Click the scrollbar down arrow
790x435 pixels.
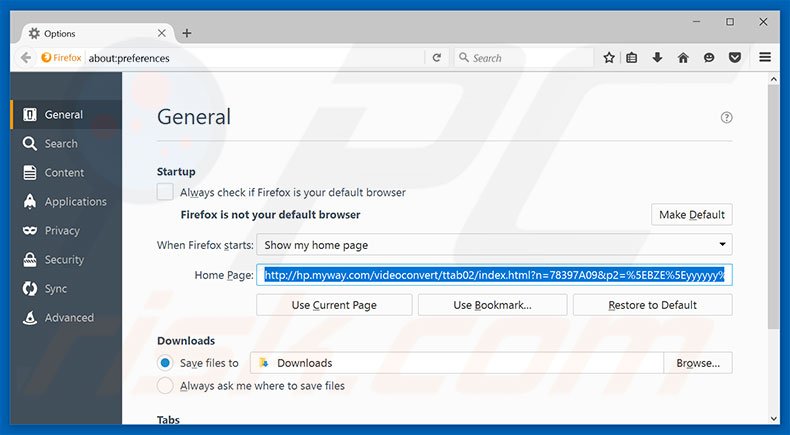pyautogui.click(x=773, y=418)
